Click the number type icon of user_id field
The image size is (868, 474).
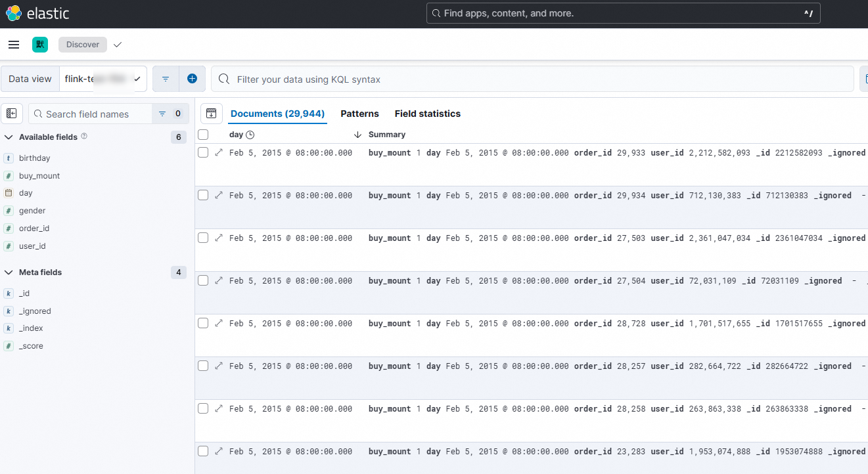click(9, 246)
